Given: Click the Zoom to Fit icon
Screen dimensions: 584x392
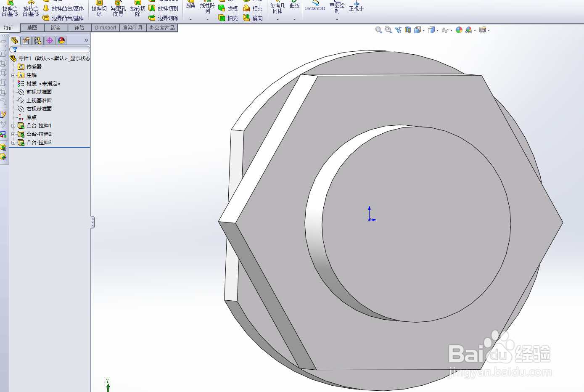Looking at the screenshot, I should tap(379, 30).
